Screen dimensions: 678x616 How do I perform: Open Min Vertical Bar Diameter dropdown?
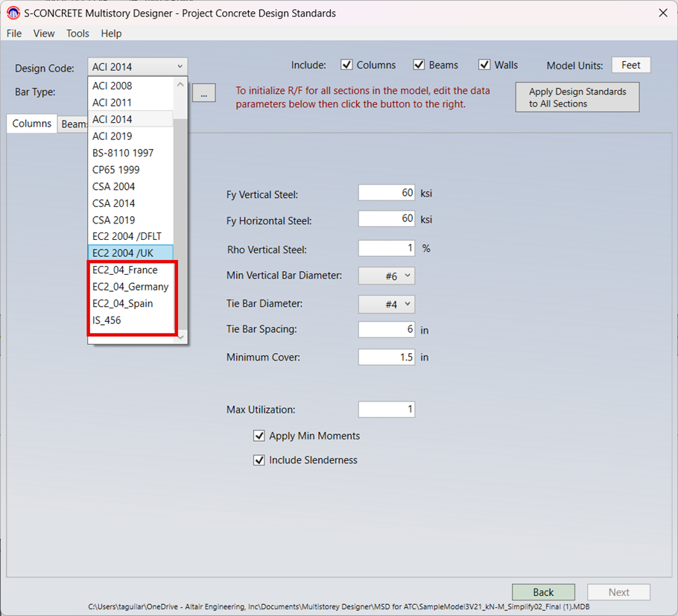coord(387,276)
